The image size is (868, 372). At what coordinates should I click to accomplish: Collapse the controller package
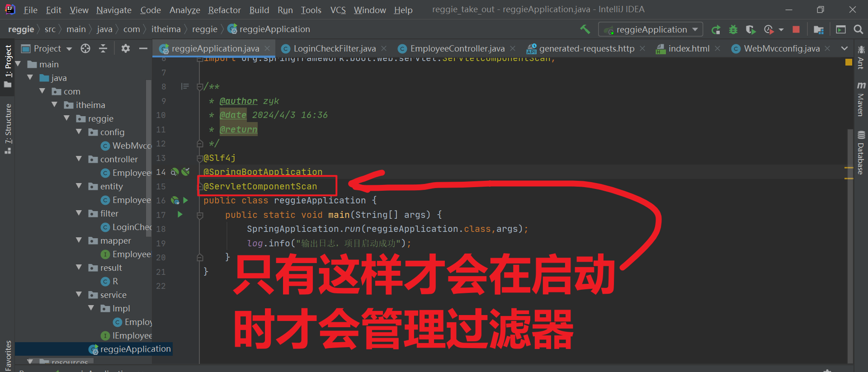click(79, 159)
